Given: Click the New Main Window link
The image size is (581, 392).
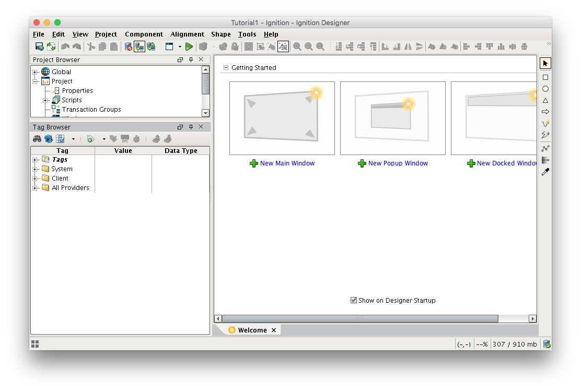Looking at the screenshot, I should click(x=287, y=163).
